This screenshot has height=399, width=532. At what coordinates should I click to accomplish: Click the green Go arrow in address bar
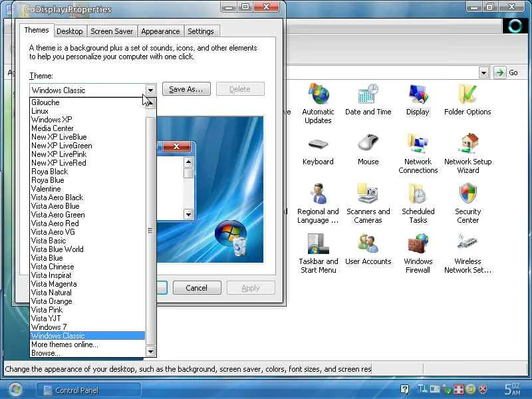[500, 72]
